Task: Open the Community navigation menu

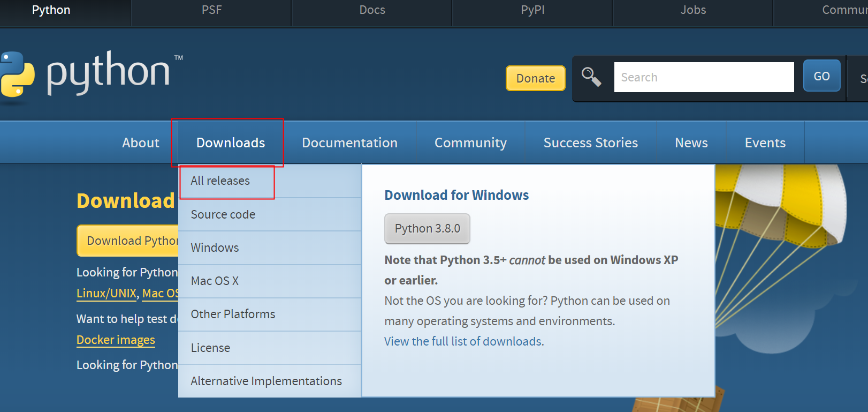Action: (x=470, y=143)
